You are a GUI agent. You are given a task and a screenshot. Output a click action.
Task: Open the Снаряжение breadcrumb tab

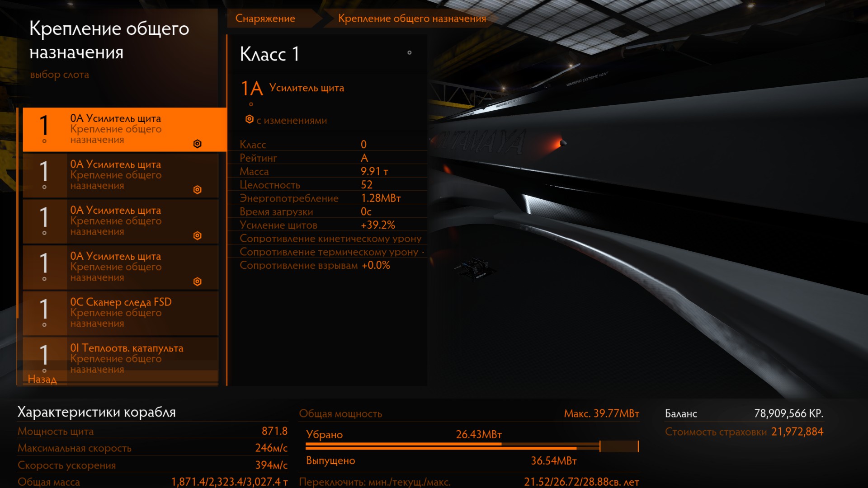[x=265, y=19]
